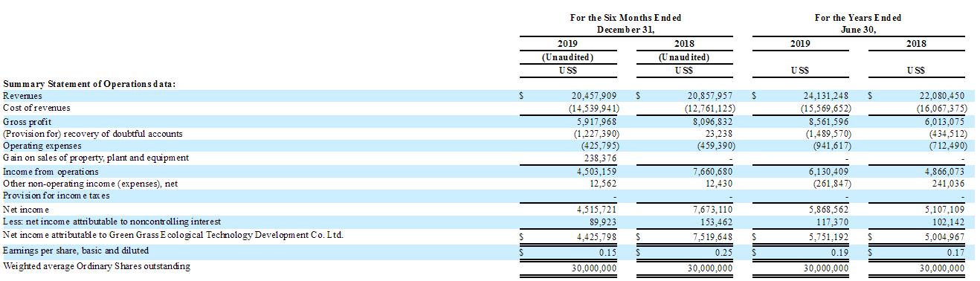Click the Revenues row label

coord(22,96)
